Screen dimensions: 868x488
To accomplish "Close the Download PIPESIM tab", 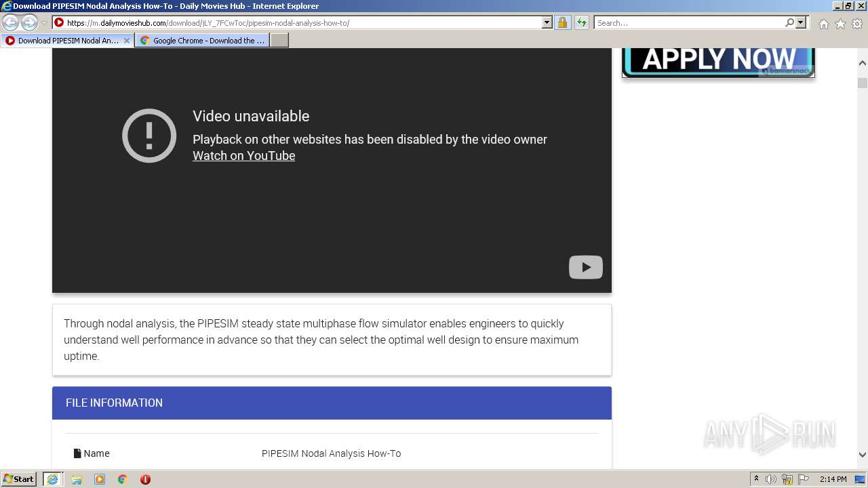I will coord(126,41).
